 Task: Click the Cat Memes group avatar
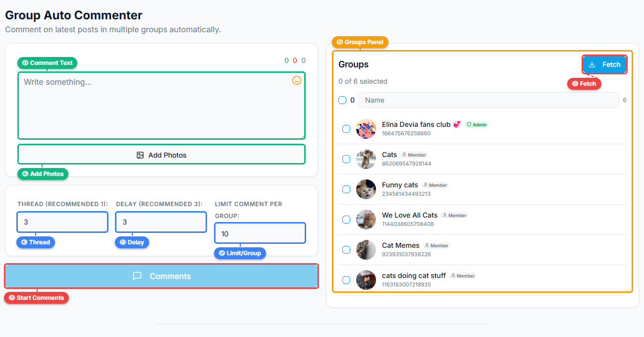[x=366, y=250]
